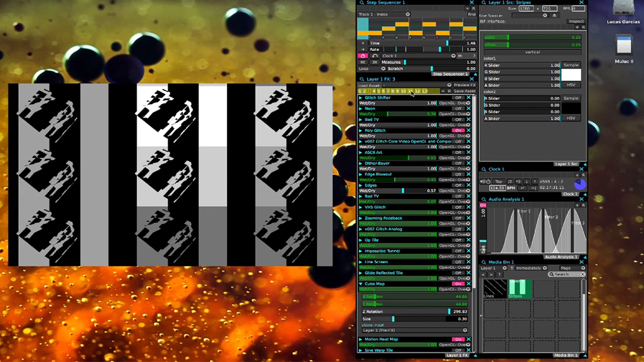Select FX preset number 4
Image resolution: width=644 pixels, height=362 pixels.
tap(374, 91)
